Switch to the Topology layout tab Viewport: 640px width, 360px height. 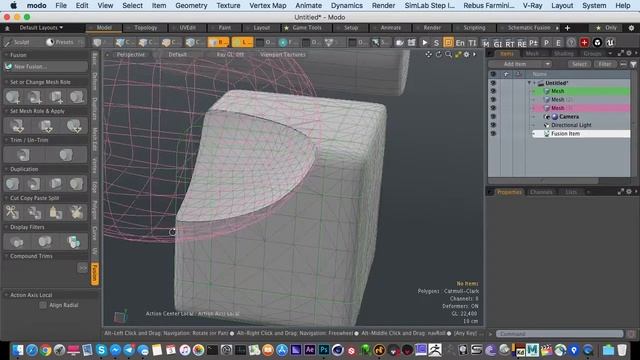(146, 28)
